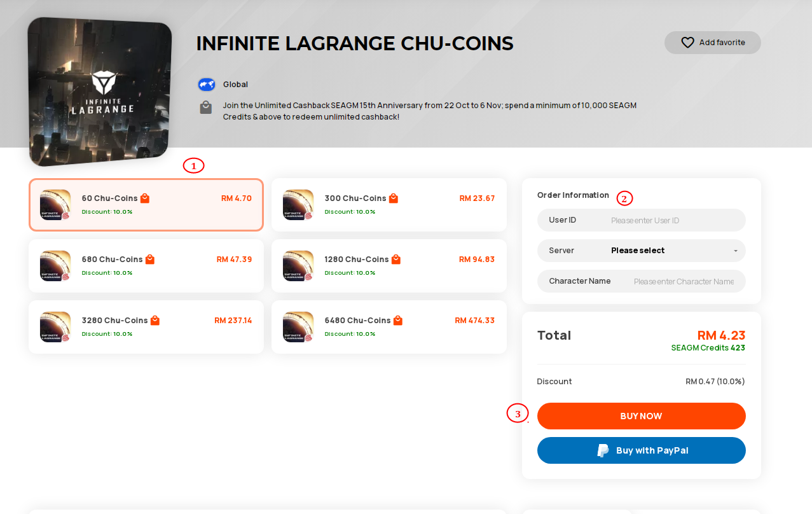Click the bag icon beside 3280 Chu-Coins
The height and width of the screenshot is (514, 812).
155,321
